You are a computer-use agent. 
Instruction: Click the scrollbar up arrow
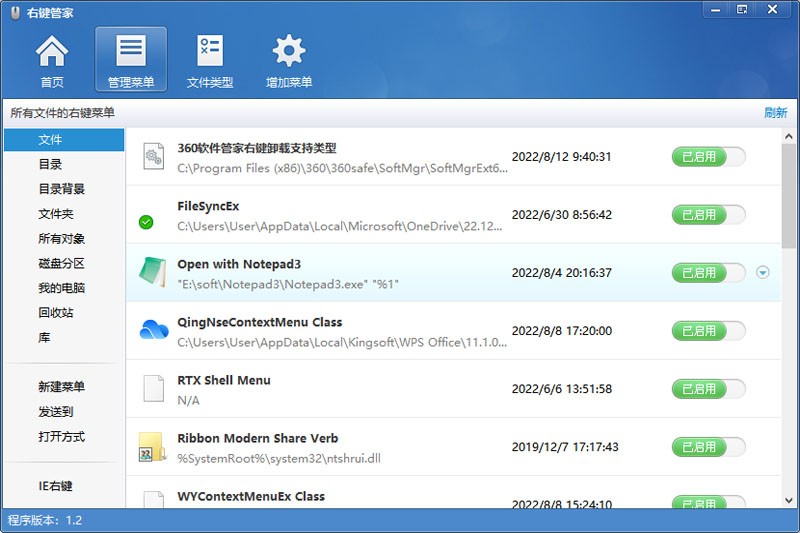[788, 136]
